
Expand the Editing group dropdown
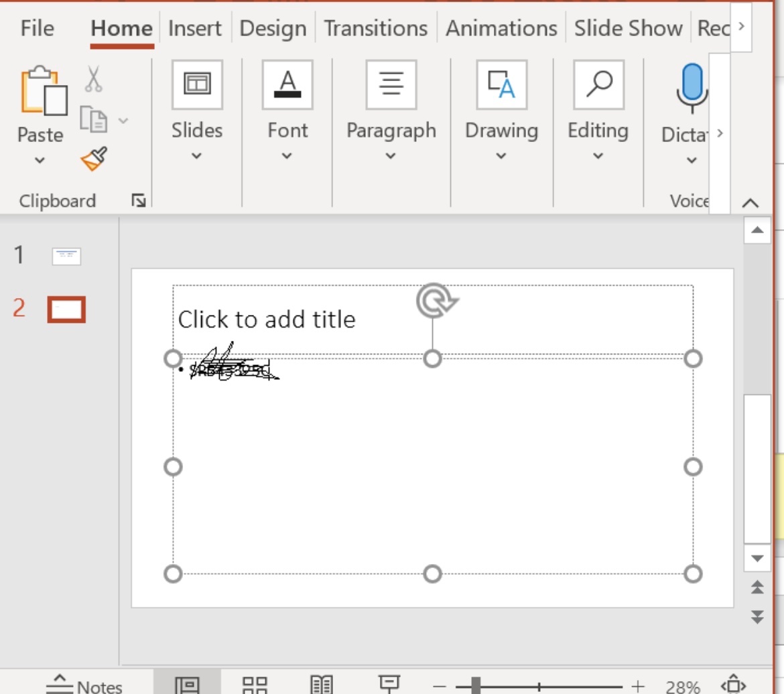598,156
